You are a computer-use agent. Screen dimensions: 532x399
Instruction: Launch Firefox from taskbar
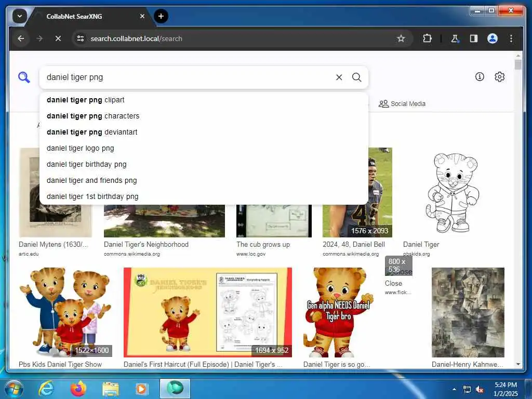[78, 389]
